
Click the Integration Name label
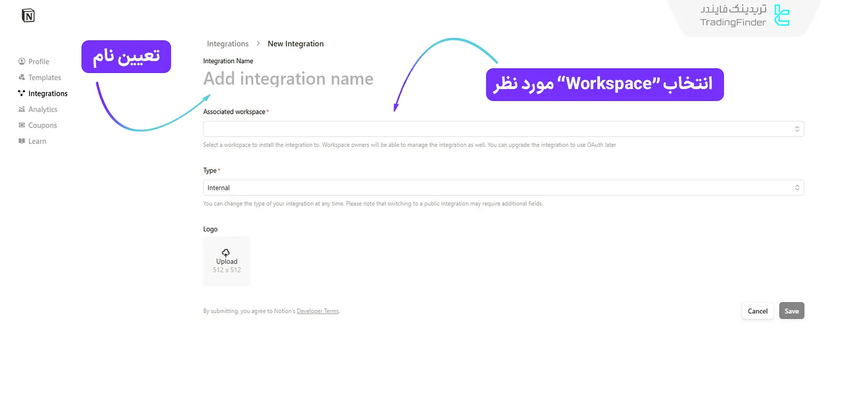pyautogui.click(x=228, y=61)
